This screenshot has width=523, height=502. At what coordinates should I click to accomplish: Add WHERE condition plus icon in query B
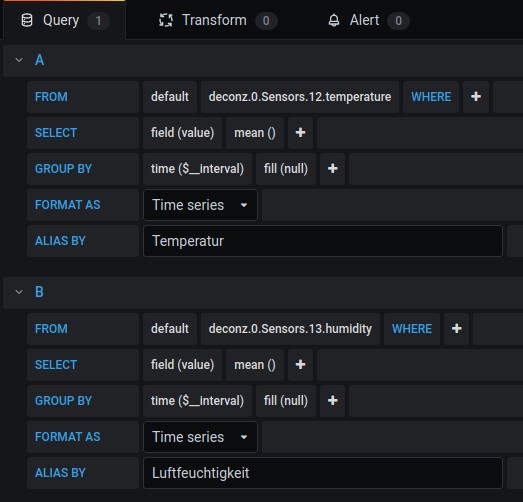(456, 329)
